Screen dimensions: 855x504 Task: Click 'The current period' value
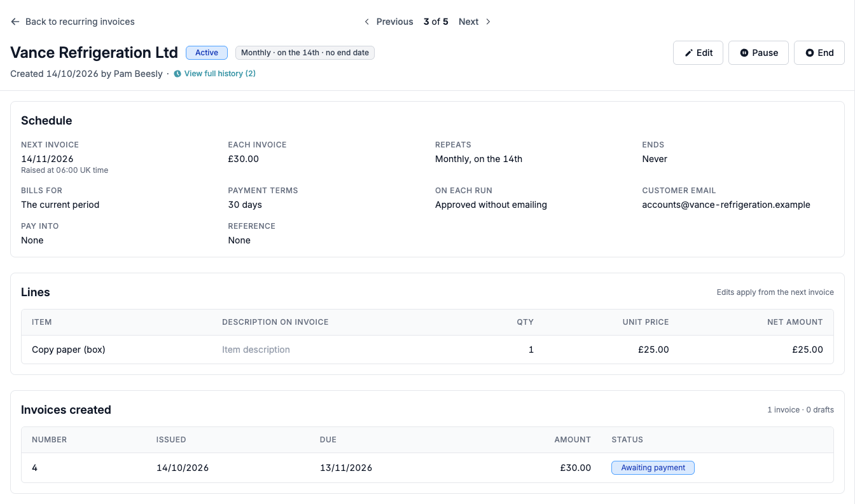60,205
